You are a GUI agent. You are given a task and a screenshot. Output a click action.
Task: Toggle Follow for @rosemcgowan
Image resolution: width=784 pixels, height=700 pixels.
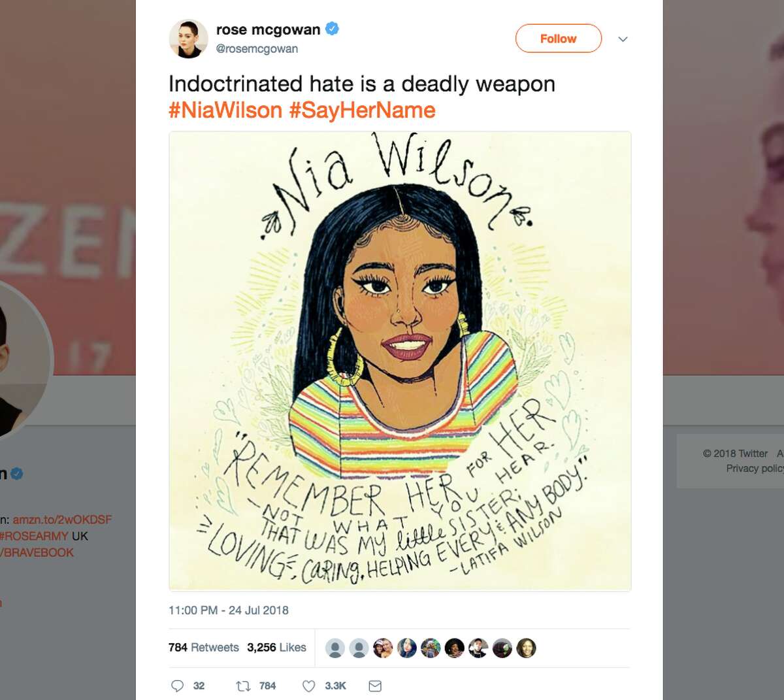coord(557,39)
